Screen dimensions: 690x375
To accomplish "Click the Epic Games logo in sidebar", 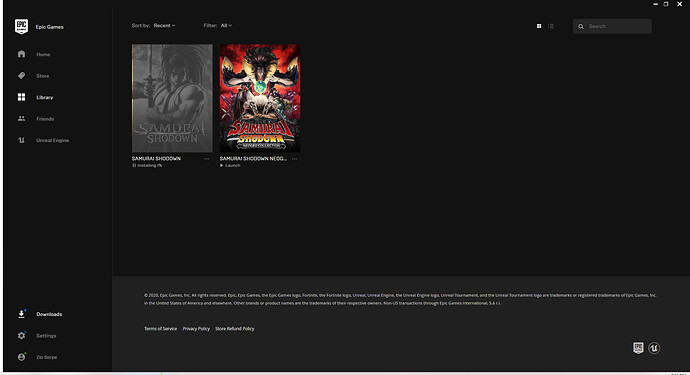I will (x=21, y=26).
